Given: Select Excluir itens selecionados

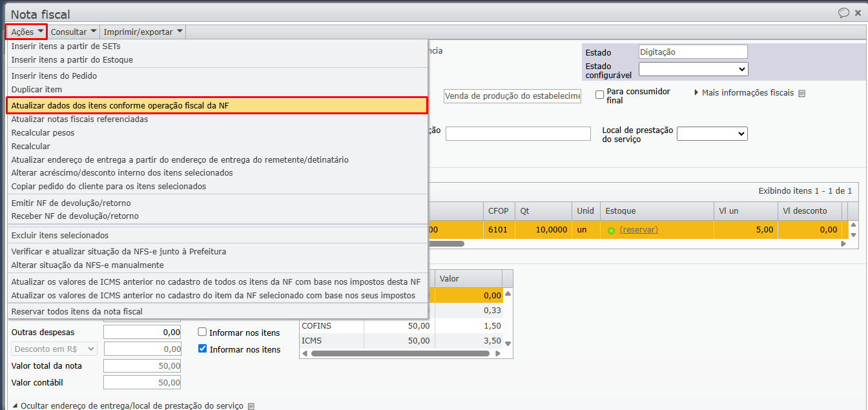Looking at the screenshot, I should pos(218,236).
